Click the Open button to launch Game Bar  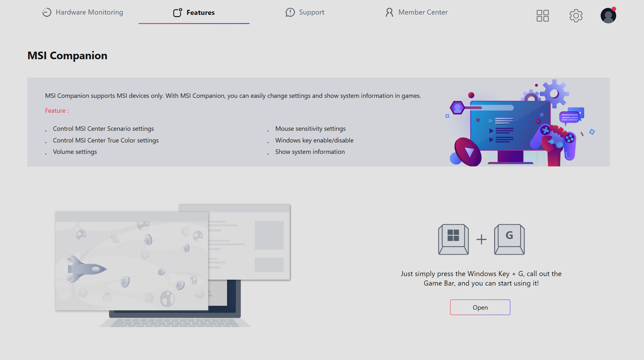point(480,307)
